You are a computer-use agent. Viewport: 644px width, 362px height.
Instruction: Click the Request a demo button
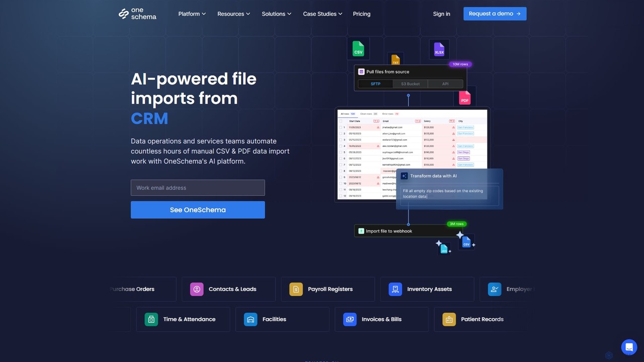(x=495, y=14)
